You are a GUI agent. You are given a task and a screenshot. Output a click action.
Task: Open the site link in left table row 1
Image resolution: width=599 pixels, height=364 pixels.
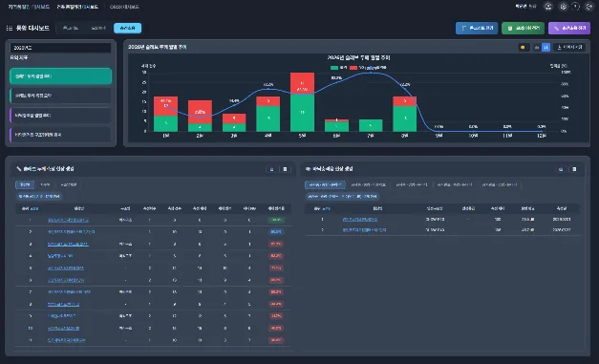tap(68, 220)
